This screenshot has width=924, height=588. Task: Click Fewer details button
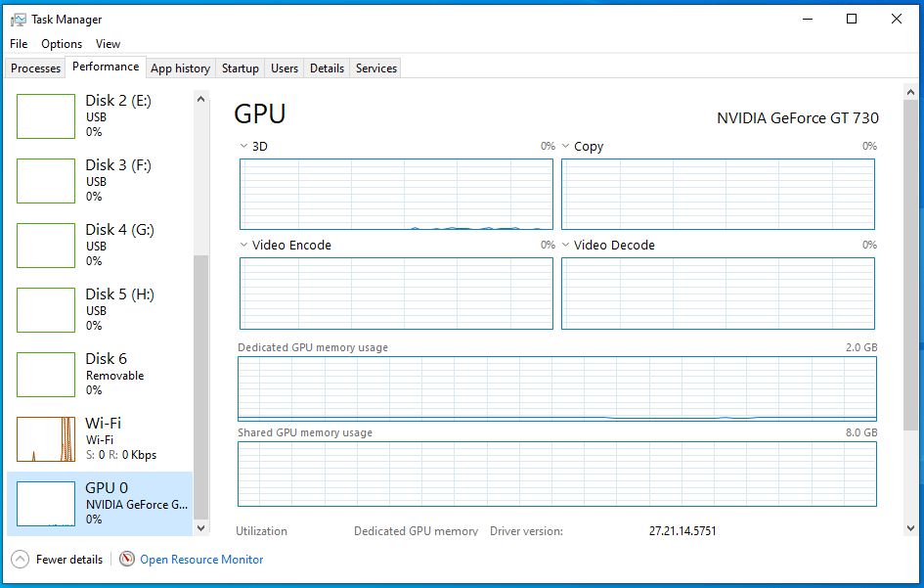click(57, 559)
